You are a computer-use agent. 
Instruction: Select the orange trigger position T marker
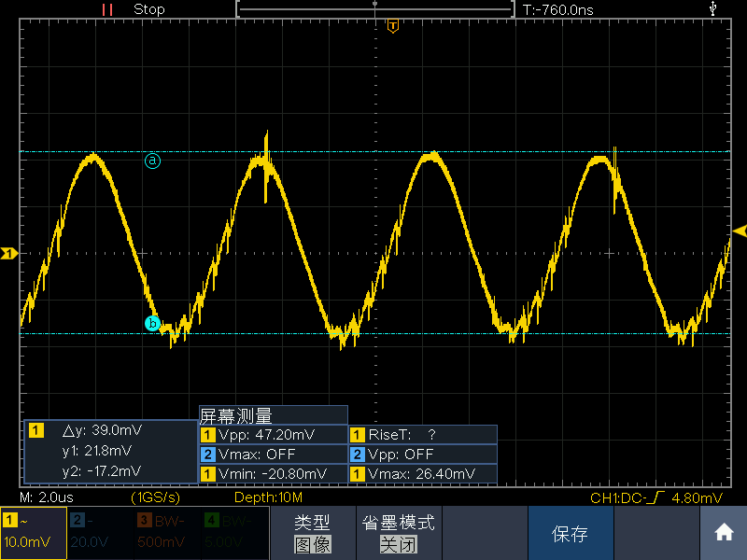pos(392,26)
